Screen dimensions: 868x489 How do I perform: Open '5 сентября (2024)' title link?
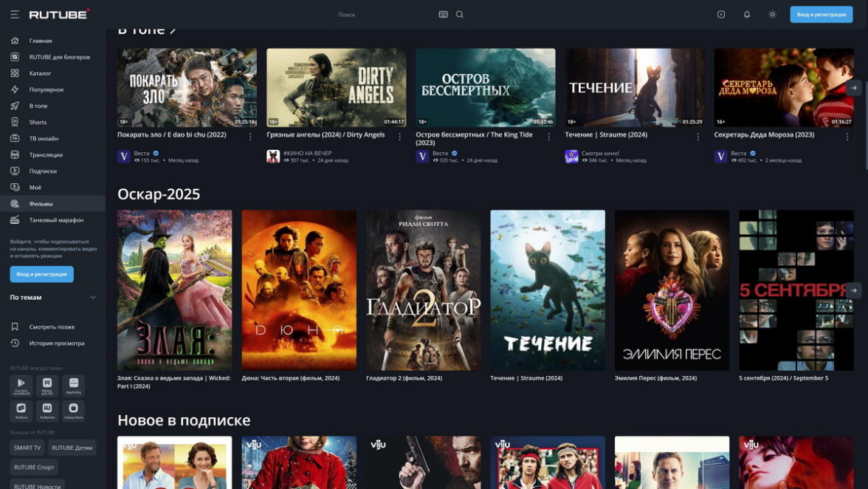coord(783,378)
